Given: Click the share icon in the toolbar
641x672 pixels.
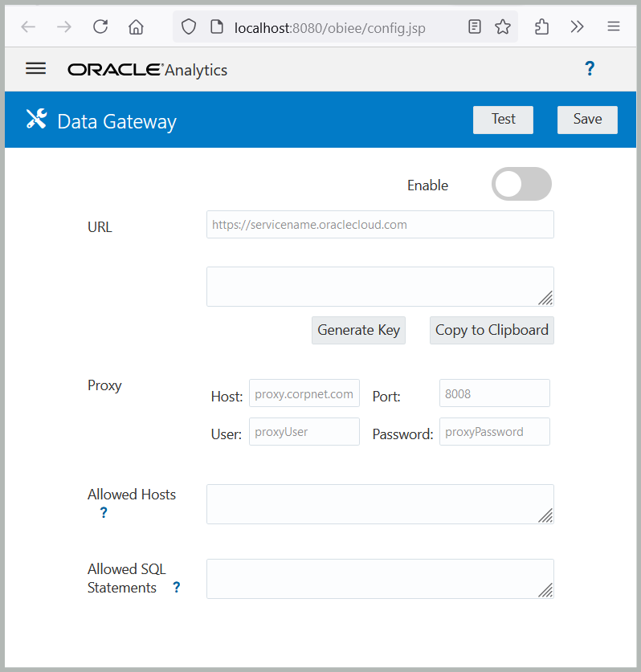Looking at the screenshot, I should [541, 26].
